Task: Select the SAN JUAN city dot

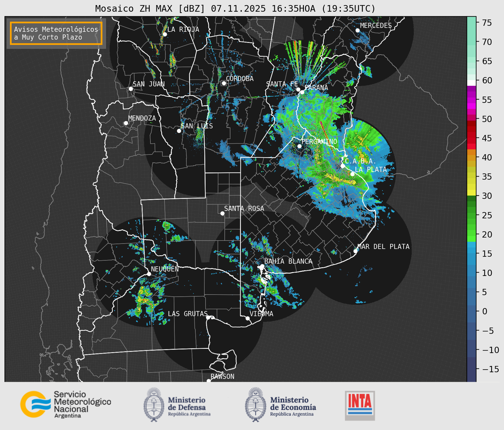Action: [x=131, y=89]
